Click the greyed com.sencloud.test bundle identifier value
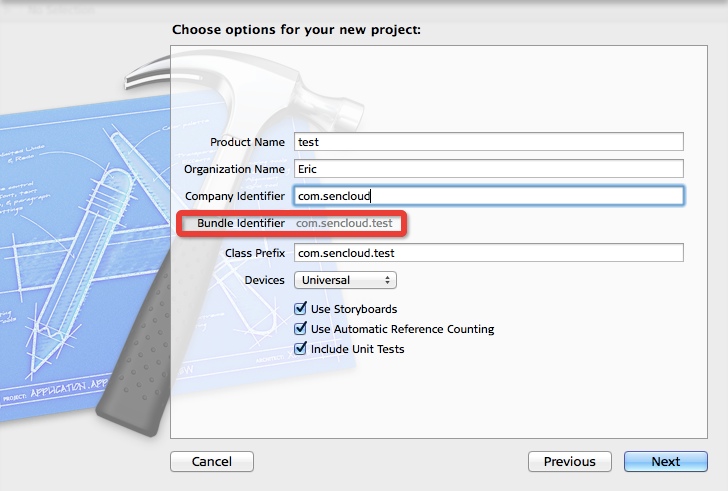Screen dimensions: 728x491 (x=345, y=224)
